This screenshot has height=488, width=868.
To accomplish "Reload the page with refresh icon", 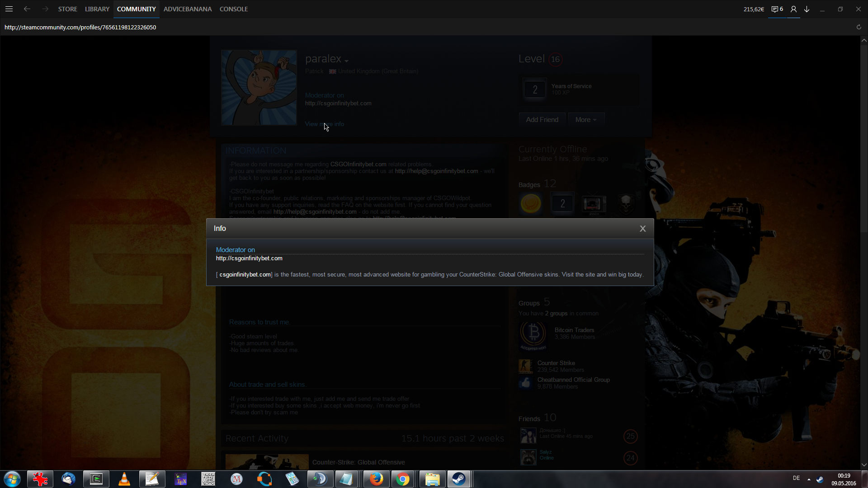I will click(x=859, y=27).
